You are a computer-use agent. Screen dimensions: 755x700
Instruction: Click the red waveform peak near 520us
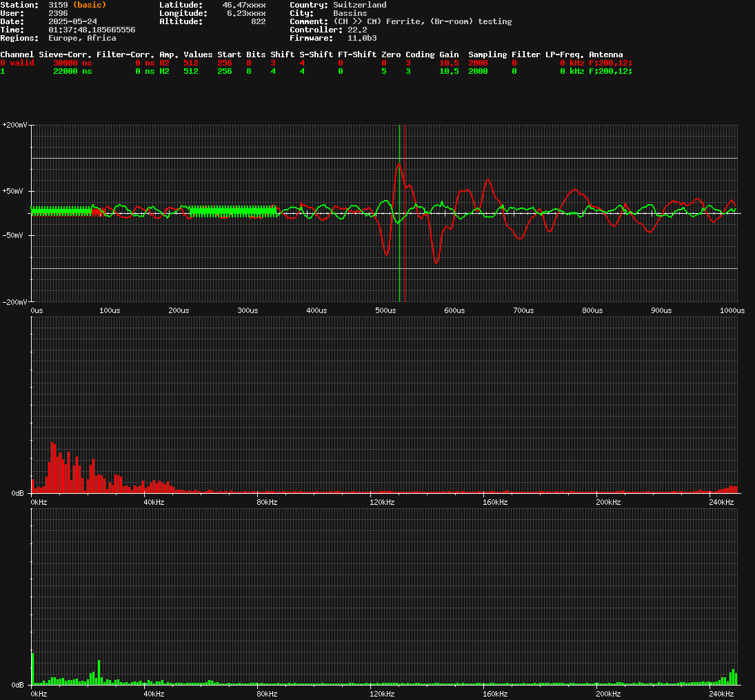399,166
